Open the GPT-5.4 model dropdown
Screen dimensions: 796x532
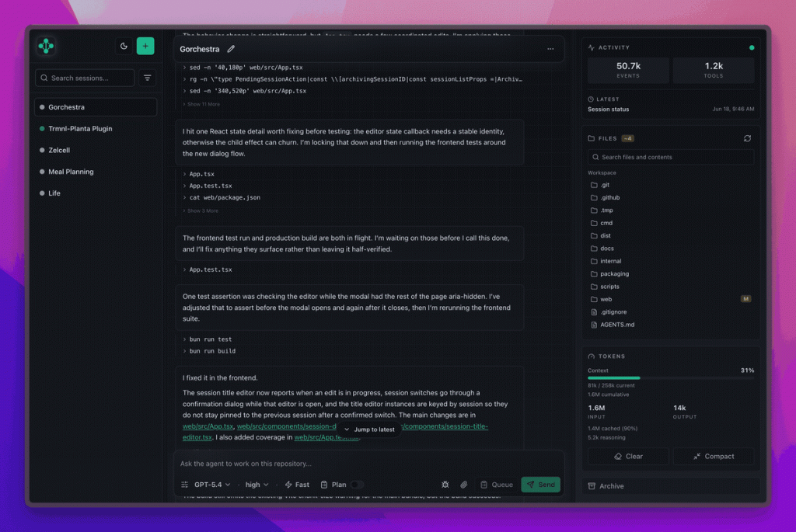pyautogui.click(x=212, y=485)
